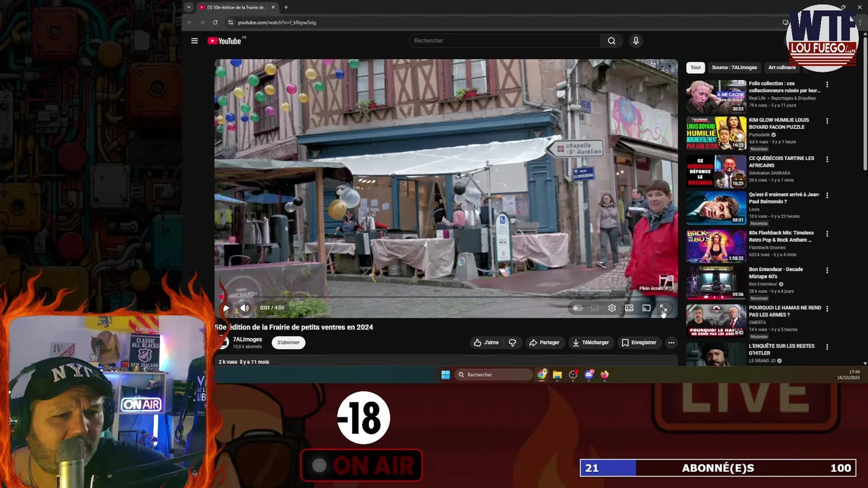The image size is (868, 488).
Task: Open the Windows Start menu
Action: [x=446, y=375]
